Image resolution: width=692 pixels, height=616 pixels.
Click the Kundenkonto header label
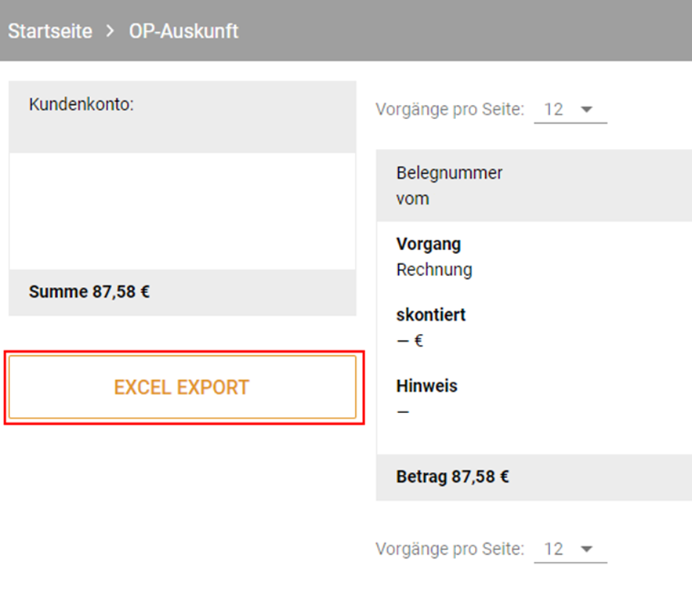point(82,105)
